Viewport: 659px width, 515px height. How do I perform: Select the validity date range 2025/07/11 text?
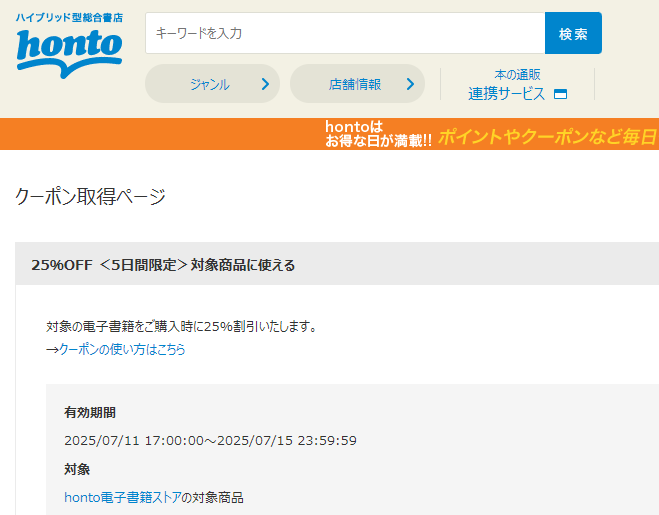click(210, 441)
